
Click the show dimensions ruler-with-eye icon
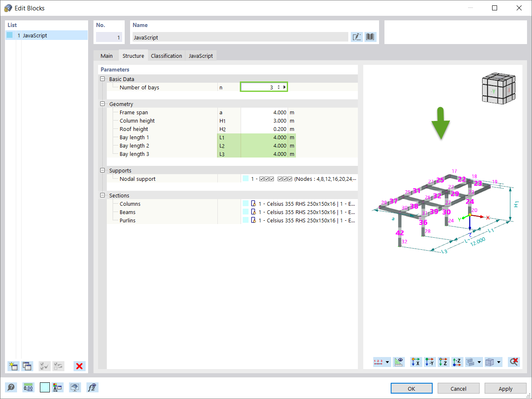tap(399, 362)
